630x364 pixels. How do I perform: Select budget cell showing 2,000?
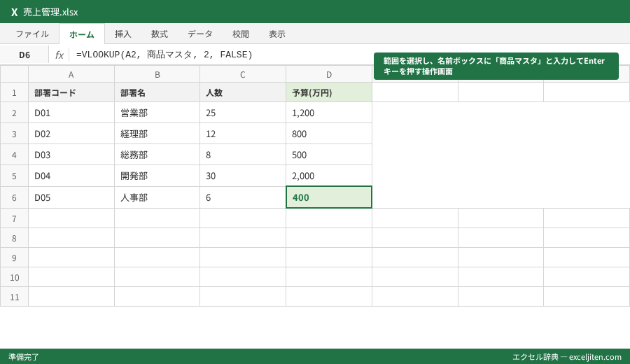(329, 176)
